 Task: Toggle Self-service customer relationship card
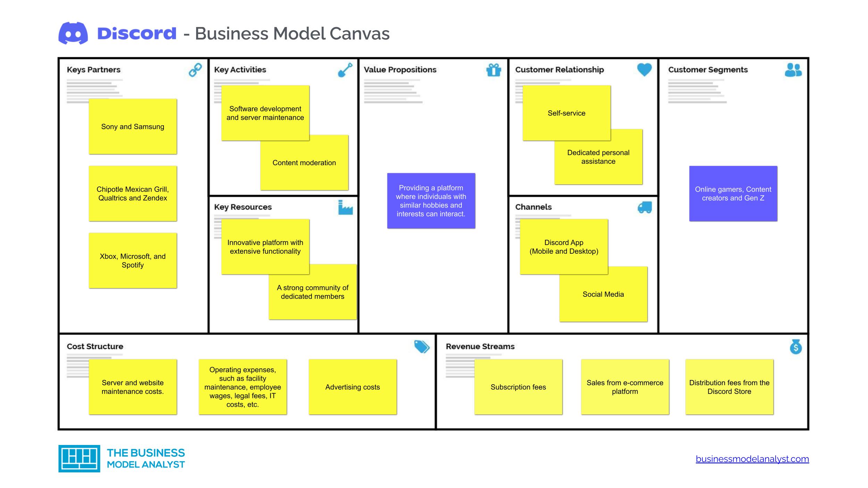[x=565, y=112]
